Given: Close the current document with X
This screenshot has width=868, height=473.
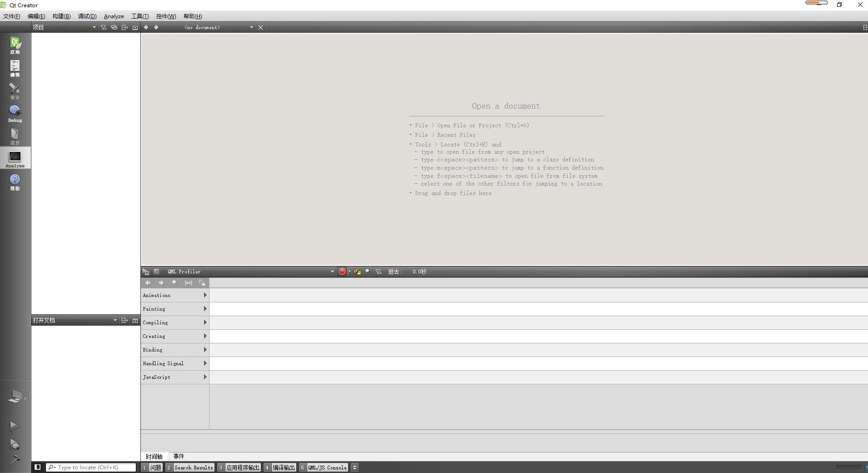Looking at the screenshot, I should tap(260, 27).
